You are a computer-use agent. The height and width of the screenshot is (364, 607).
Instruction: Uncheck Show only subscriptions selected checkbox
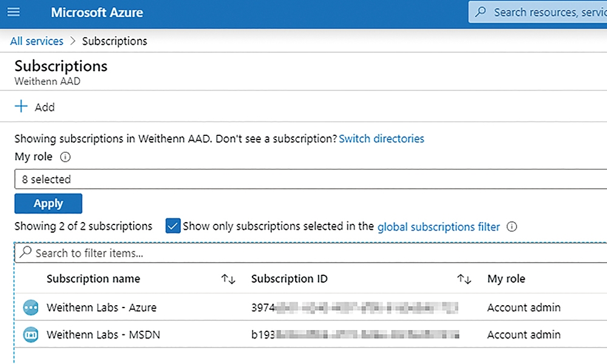172,226
